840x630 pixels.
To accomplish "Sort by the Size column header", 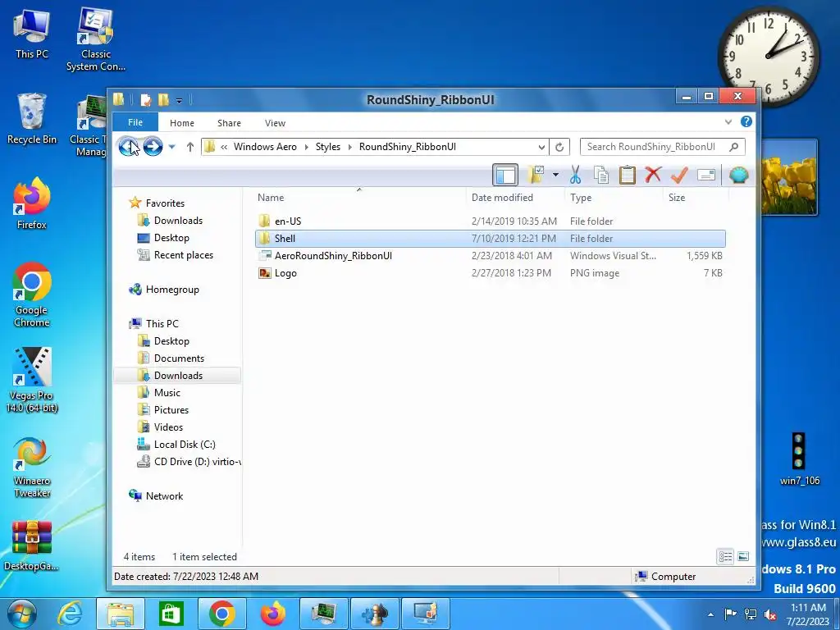I will (696, 198).
